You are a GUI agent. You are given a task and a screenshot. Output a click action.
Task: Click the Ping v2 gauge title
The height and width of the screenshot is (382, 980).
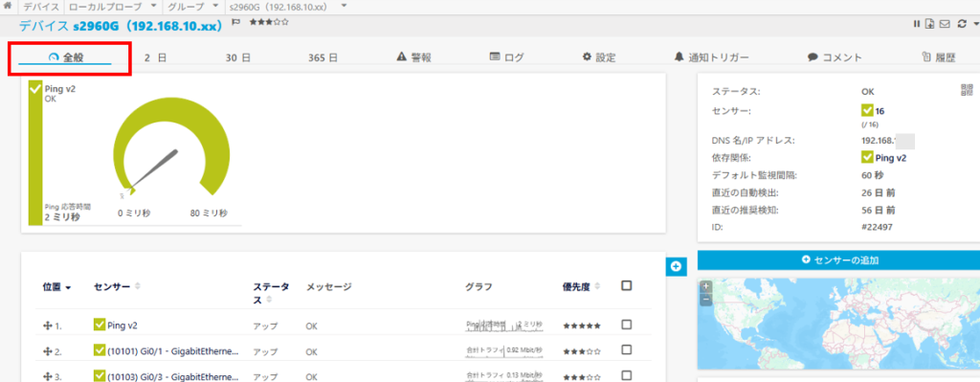pyautogui.click(x=60, y=89)
